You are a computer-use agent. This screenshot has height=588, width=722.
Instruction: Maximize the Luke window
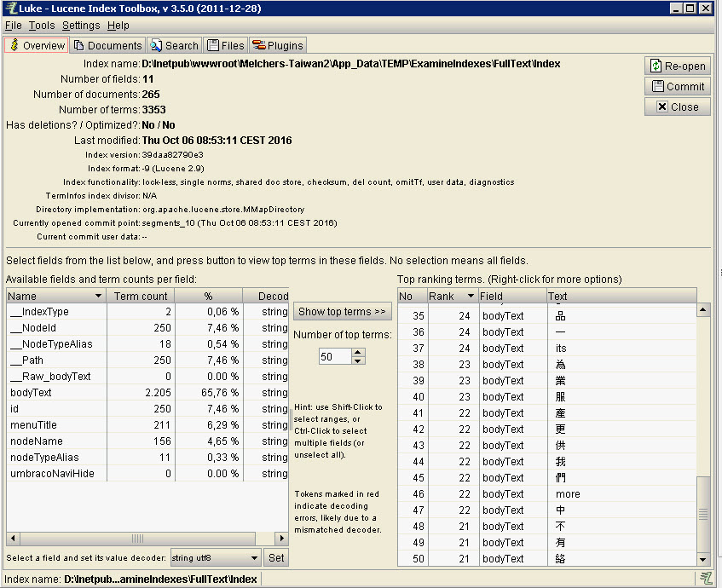[690, 8]
